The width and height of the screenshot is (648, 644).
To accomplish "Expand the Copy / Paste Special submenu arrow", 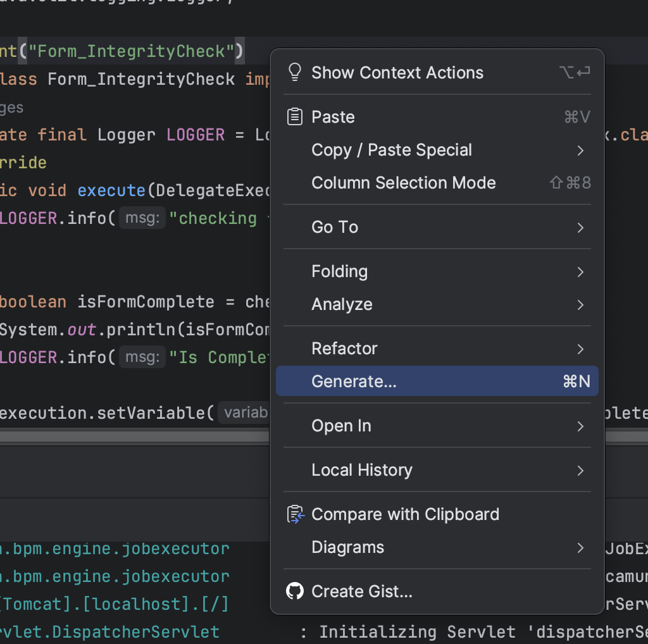I will tap(580, 151).
